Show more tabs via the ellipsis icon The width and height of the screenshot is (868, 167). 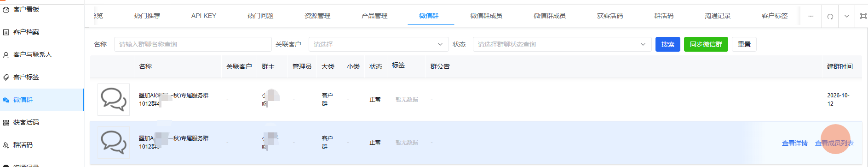point(811,16)
